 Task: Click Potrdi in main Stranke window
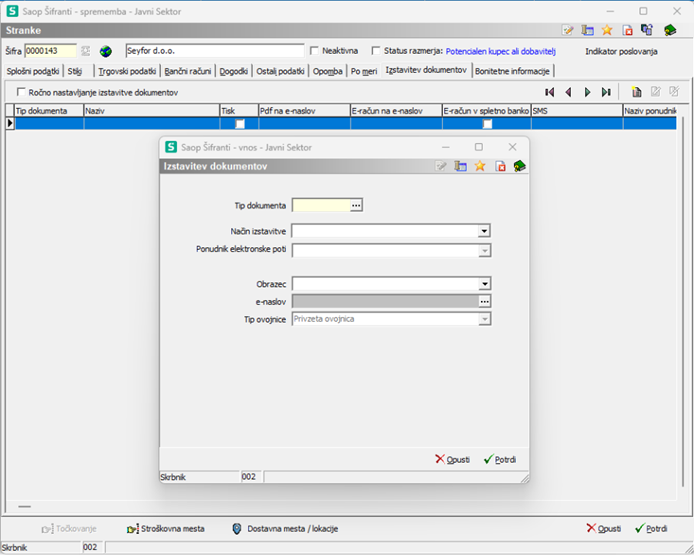[651, 529]
